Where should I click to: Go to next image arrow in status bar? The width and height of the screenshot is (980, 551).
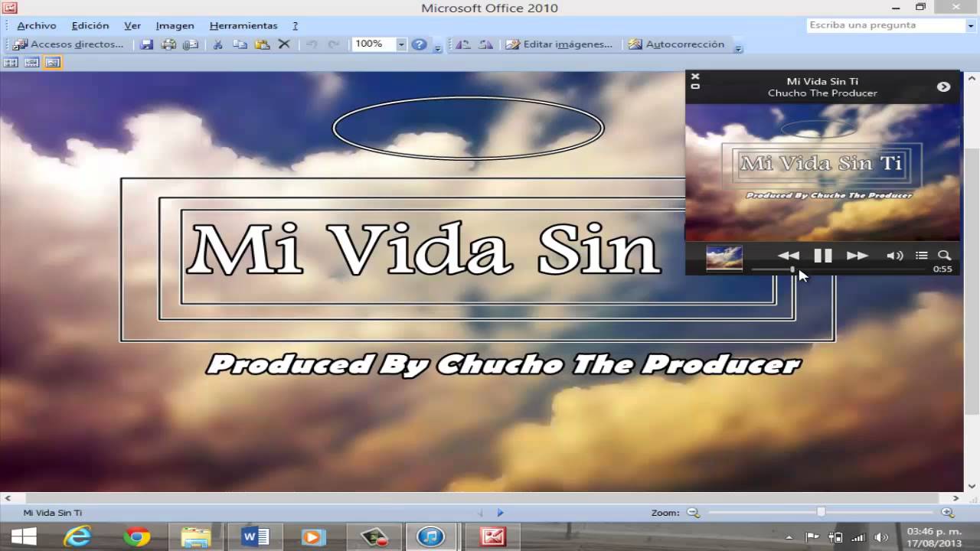500,513
